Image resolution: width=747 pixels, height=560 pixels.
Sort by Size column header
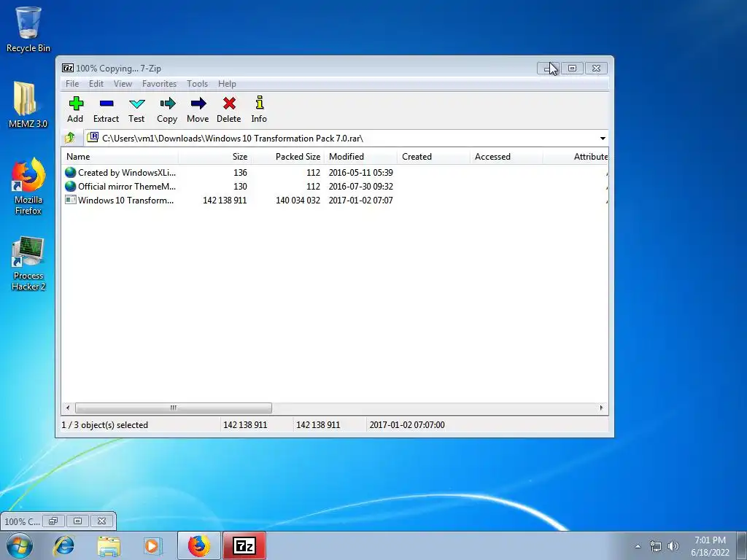215,157
